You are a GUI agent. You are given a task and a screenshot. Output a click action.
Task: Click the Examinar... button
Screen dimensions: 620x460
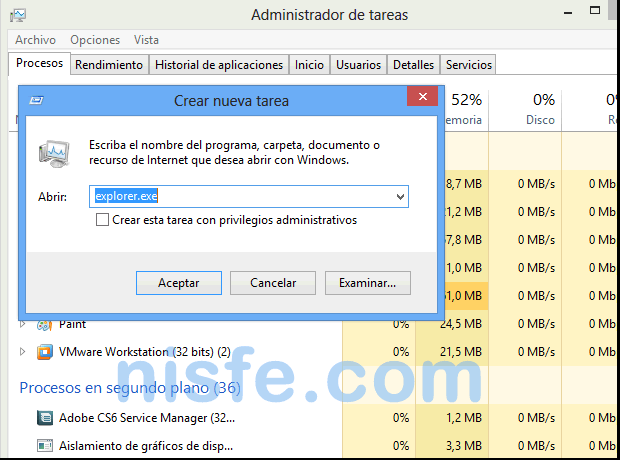tap(367, 283)
